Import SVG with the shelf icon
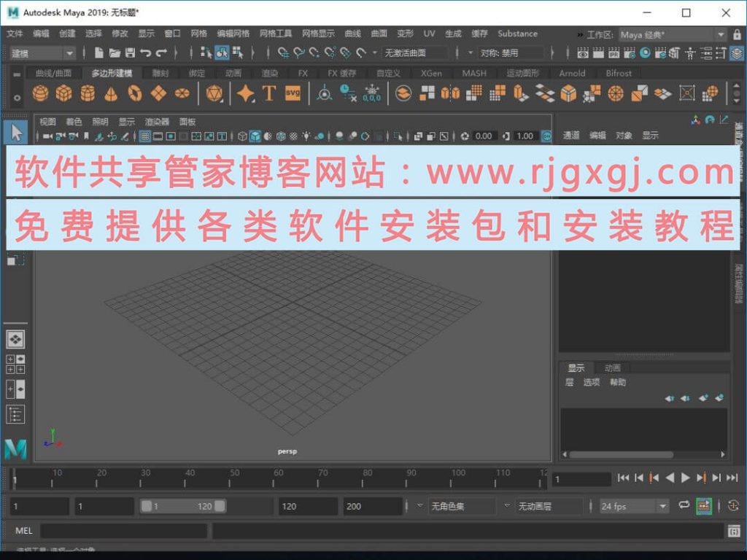Viewport: 747px width, 560px height. [293, 93]
